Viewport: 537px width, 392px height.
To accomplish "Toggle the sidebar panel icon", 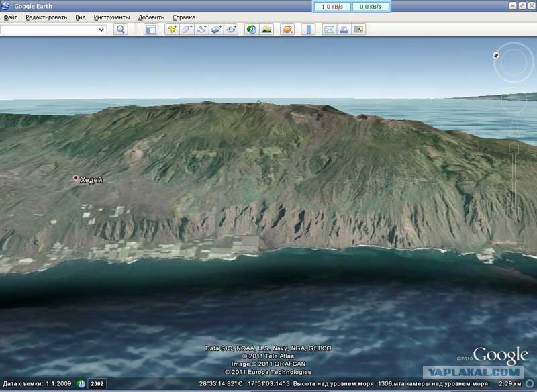I will pyautogui.click(x=150, y=30).
